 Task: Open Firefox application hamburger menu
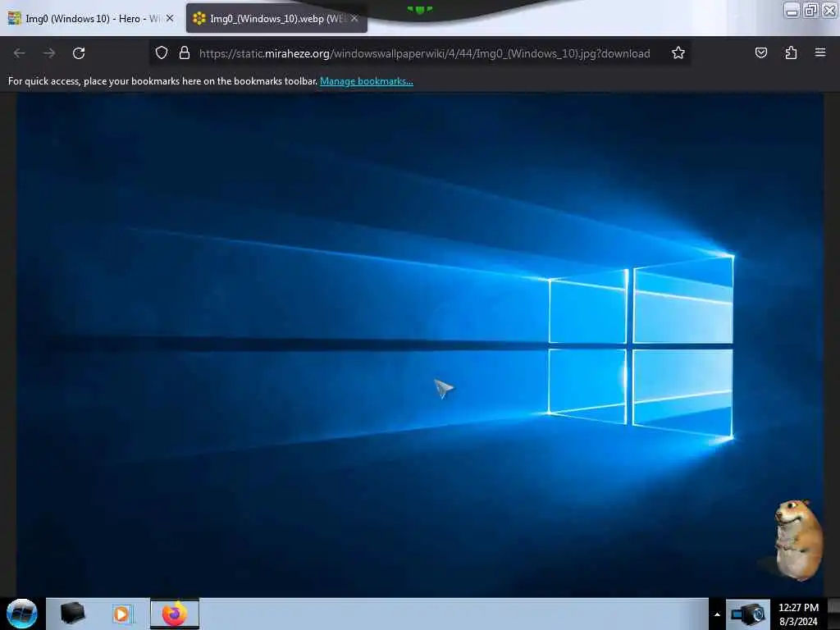point(820,52)
